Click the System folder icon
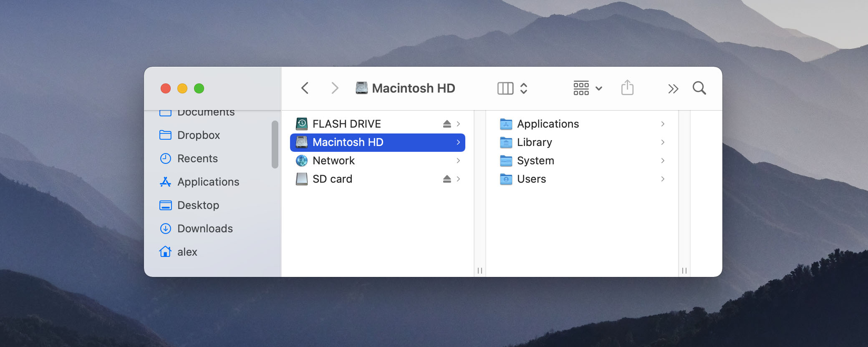This screenshot has width=868, height=347. [506, 161]
